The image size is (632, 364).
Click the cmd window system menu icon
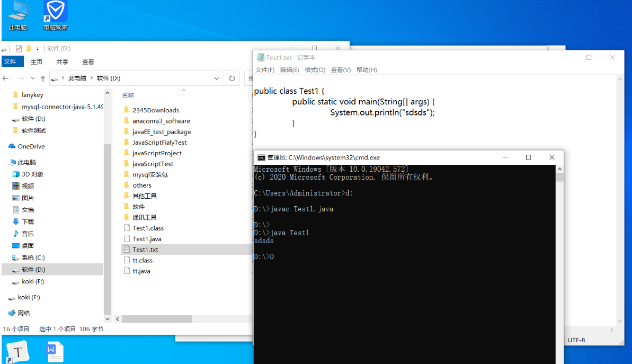[x=261, y=157]
